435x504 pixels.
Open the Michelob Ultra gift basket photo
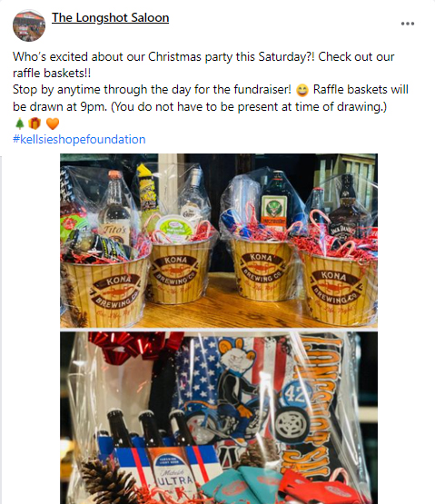219,418
